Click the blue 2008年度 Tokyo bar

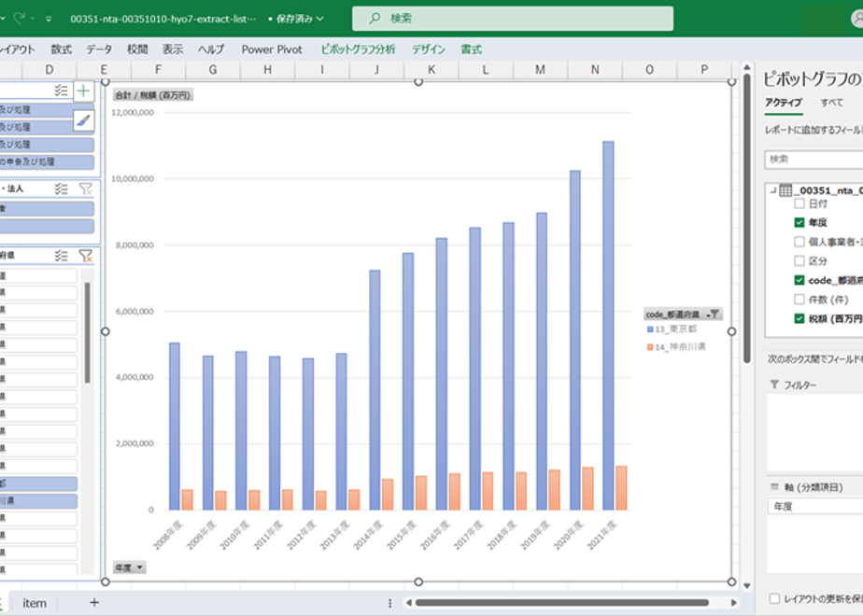175,427
